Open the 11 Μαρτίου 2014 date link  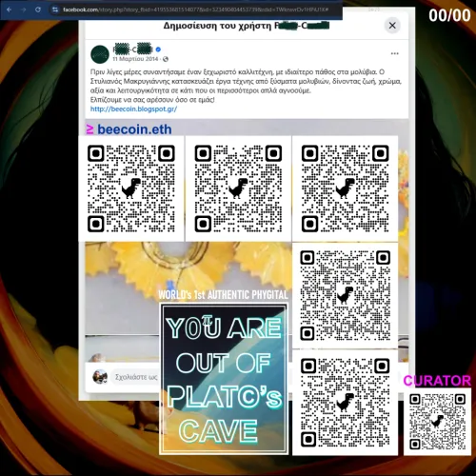click(135, 59)
